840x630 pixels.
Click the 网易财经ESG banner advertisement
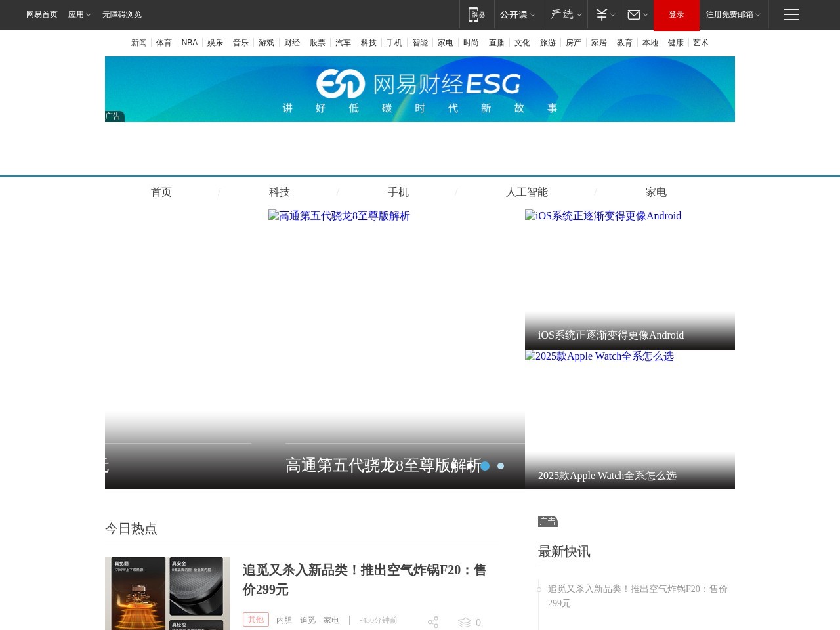[420, 89]
